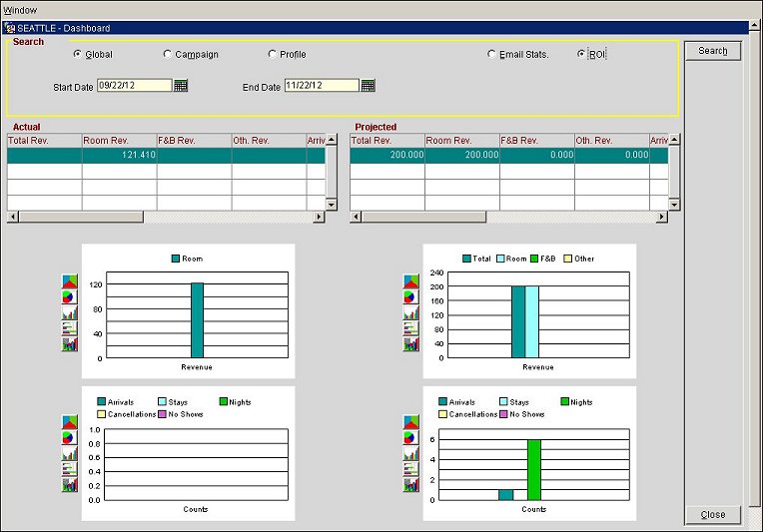Switch Actual Revenue chart to area chart type
This screenshot has width=763, height=532.
click(70, 281)
